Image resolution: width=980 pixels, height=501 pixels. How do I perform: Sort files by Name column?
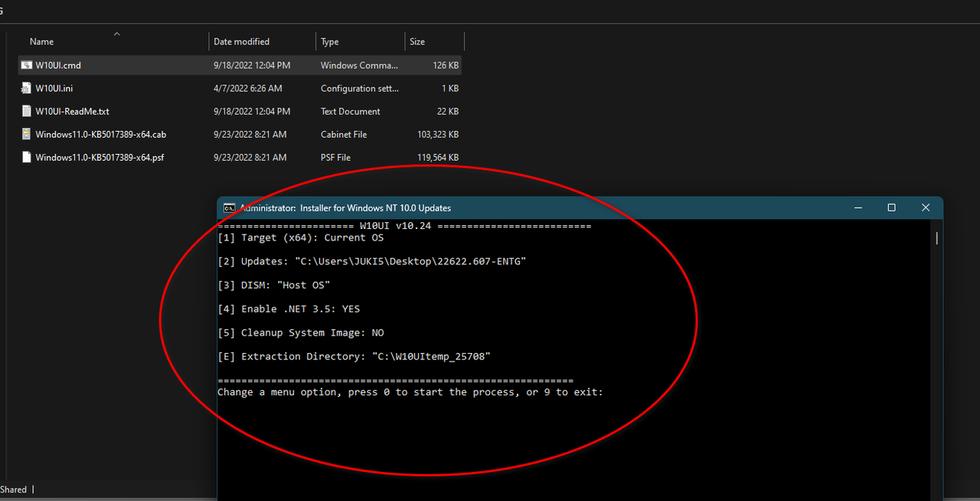(x=42, y=41)
